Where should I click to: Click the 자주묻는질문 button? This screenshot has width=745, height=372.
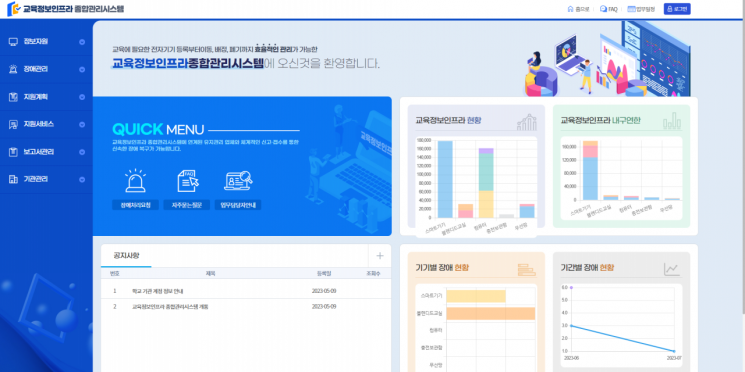click(187, 205)
